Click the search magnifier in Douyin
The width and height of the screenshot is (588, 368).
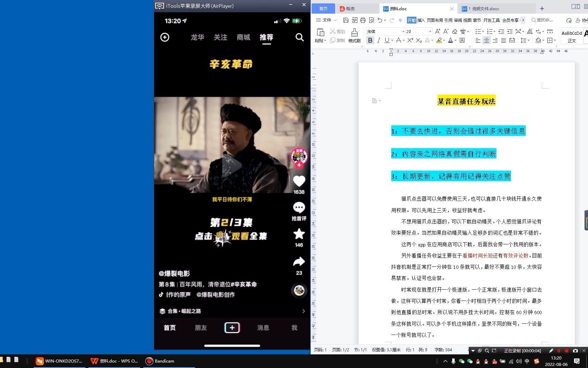(299, 37)
